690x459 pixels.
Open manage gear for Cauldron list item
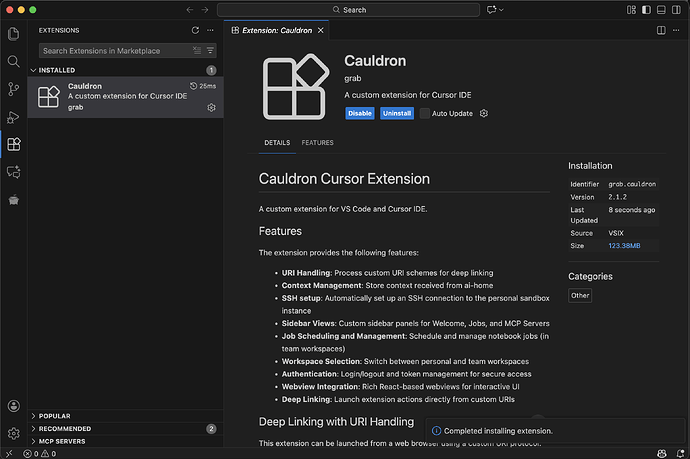tap(211, 107)
